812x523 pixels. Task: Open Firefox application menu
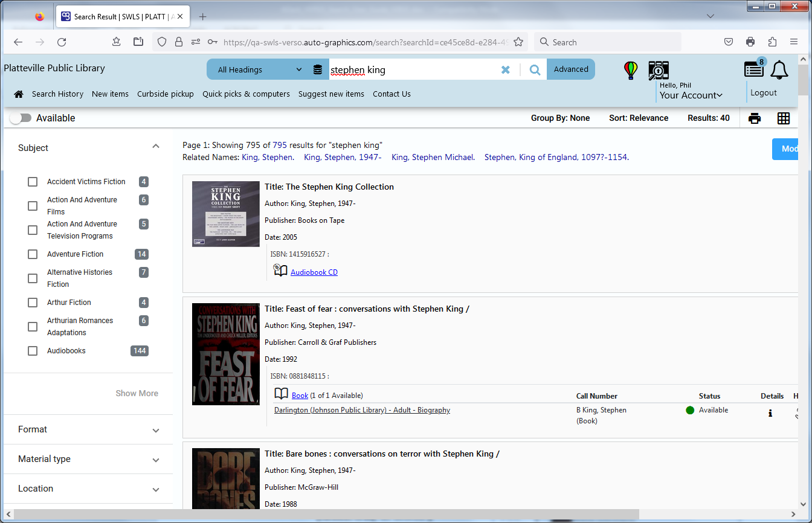point(794,42)
